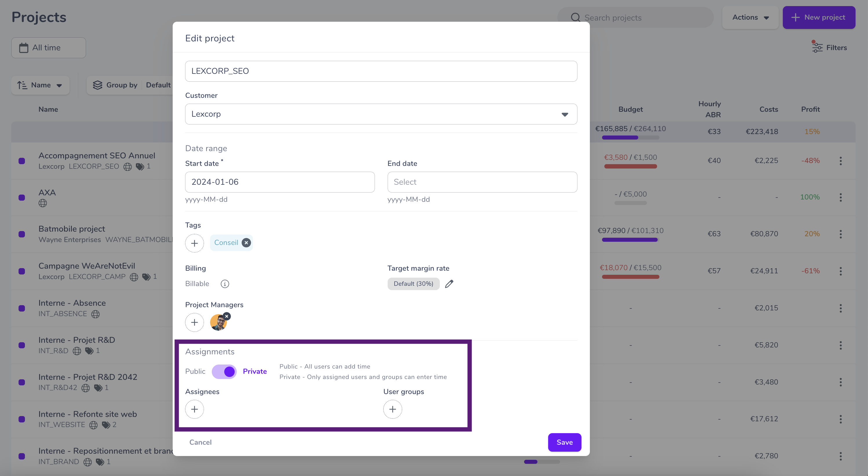Click the project name field LEXCORP_SEO
The height and width of the screenshot is (476, 868).
pyautogui.click(x=381, y=71)
